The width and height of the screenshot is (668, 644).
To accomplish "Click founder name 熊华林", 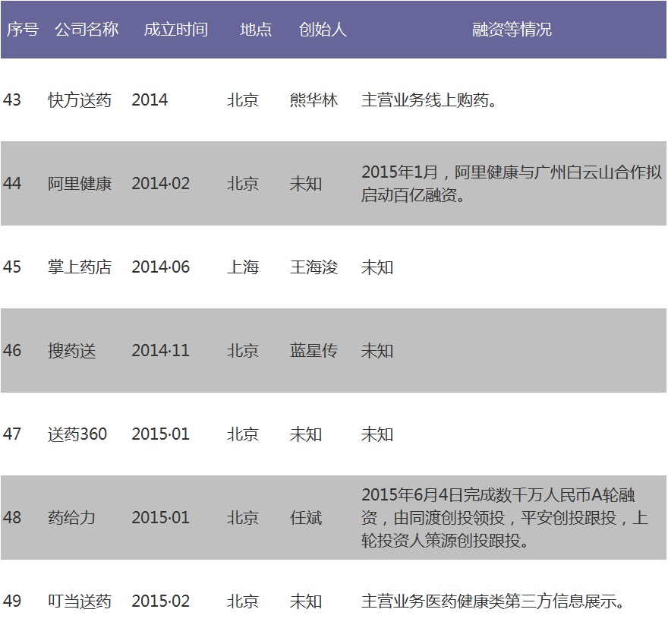I will [x=314, y=100].
